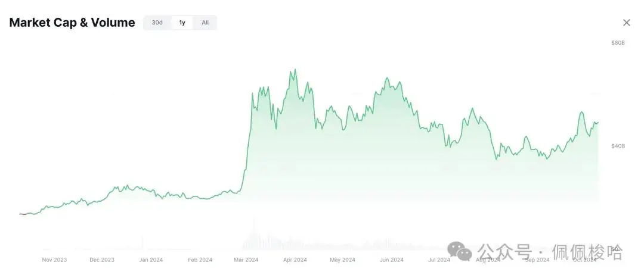This screenshot has width=644, height=278.
Task: Select the Jun 2024 date label
Action: 391,260
